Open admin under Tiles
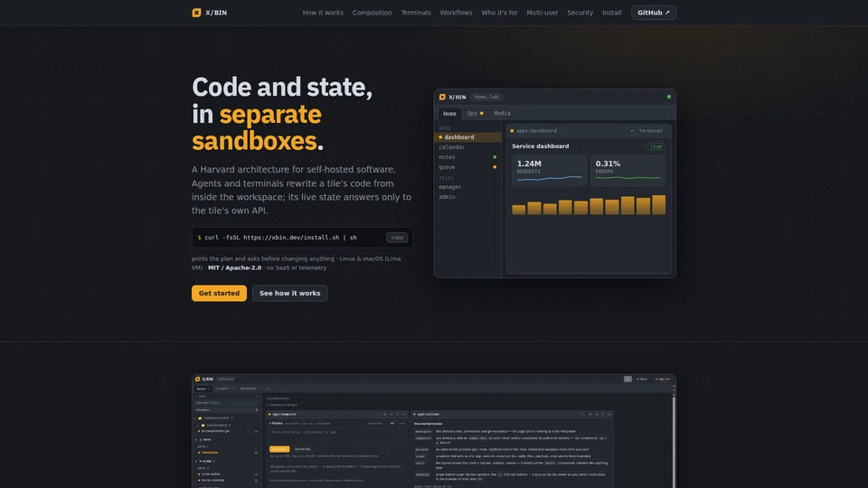 (467, 197)
